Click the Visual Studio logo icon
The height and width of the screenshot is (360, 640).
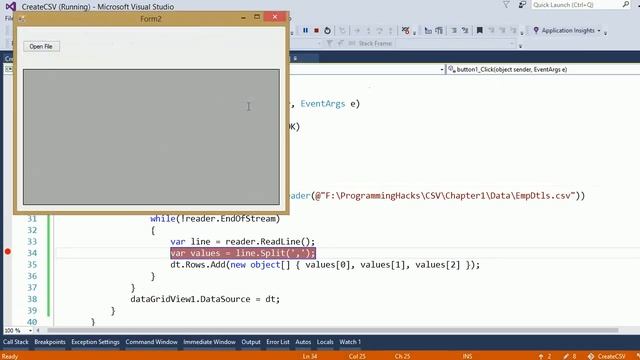(x=11, y=7)
